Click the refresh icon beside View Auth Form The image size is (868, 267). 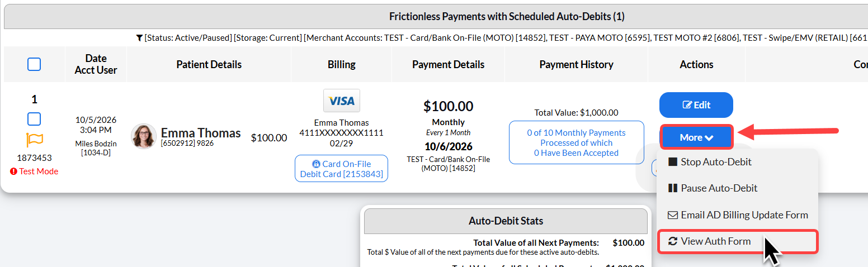pyautogui.click(x=673, y=241)
